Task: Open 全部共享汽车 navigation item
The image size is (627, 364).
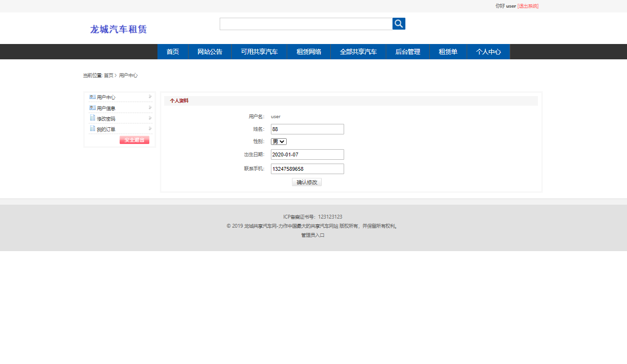Action: coord(358,52)
